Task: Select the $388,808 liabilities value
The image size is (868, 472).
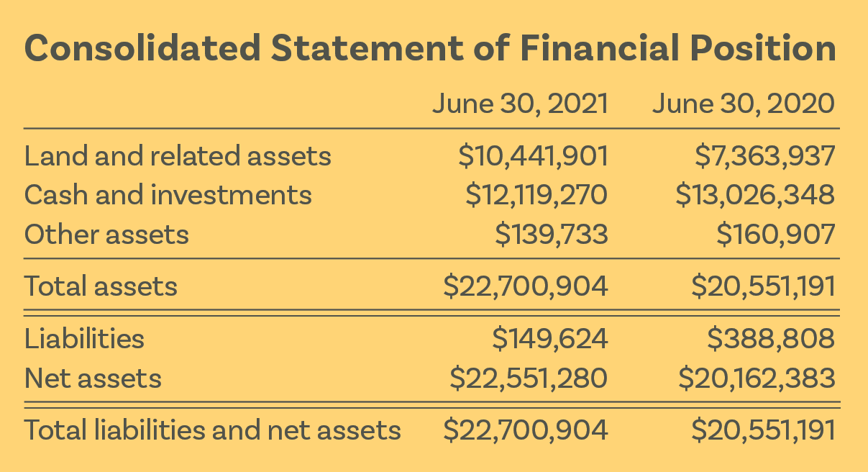Action: coord(771,338)
